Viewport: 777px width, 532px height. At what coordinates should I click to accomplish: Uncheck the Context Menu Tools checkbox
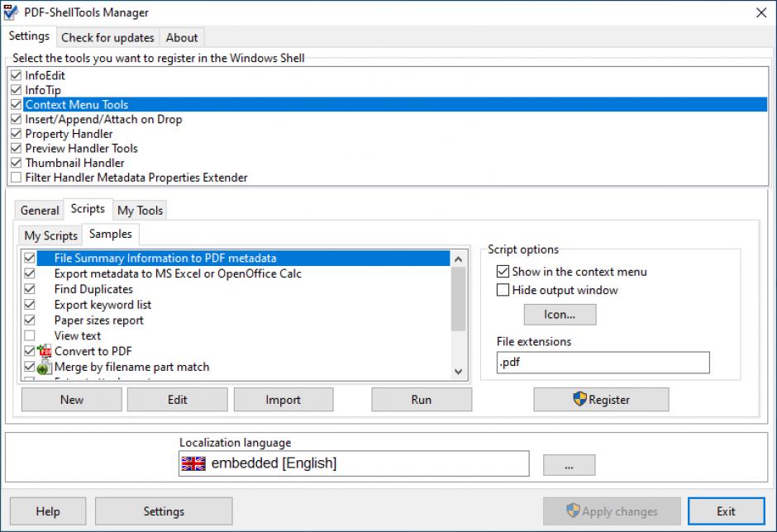click(x=17, y=105)
